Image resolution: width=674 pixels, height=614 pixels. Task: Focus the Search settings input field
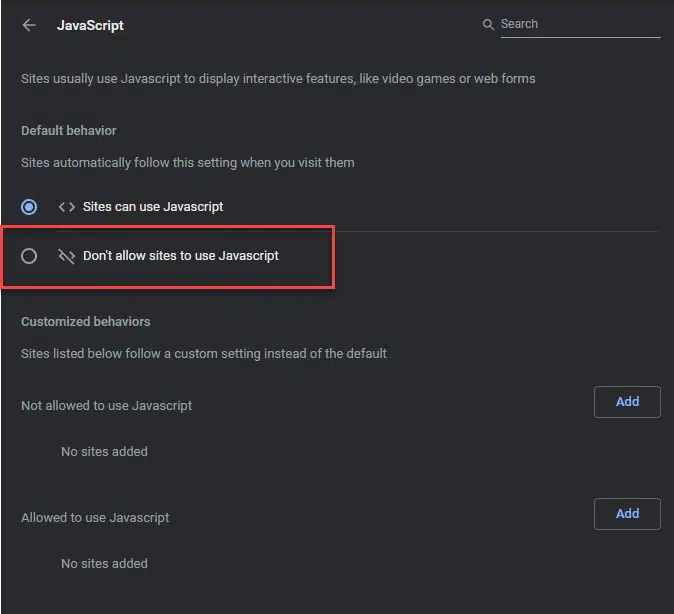[x=578, y=24]
